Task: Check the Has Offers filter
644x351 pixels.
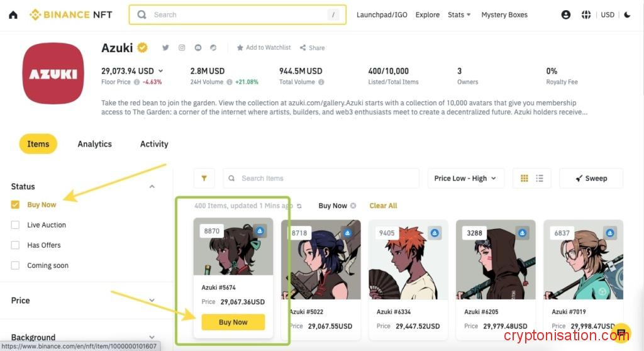Action: pos(16,245)
